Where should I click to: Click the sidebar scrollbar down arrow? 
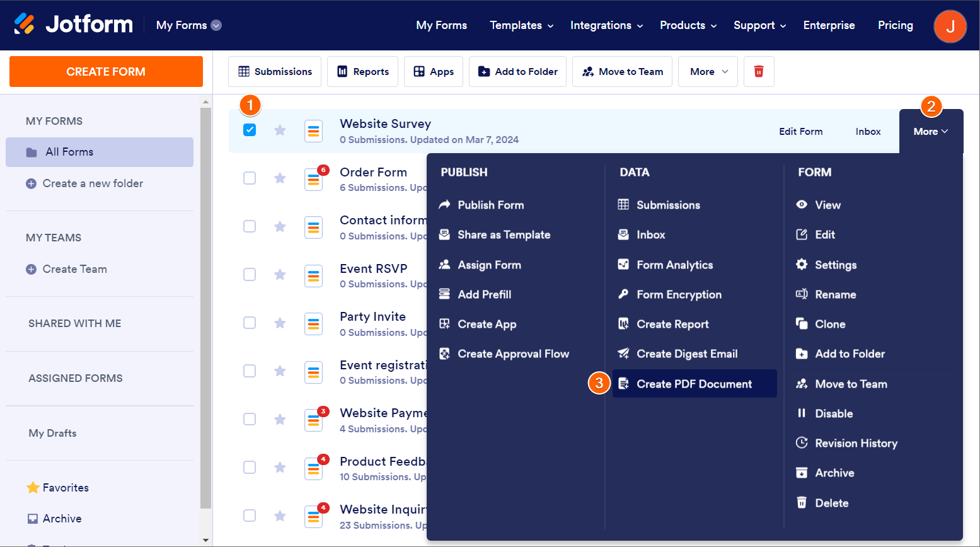[x=205, y=540]
